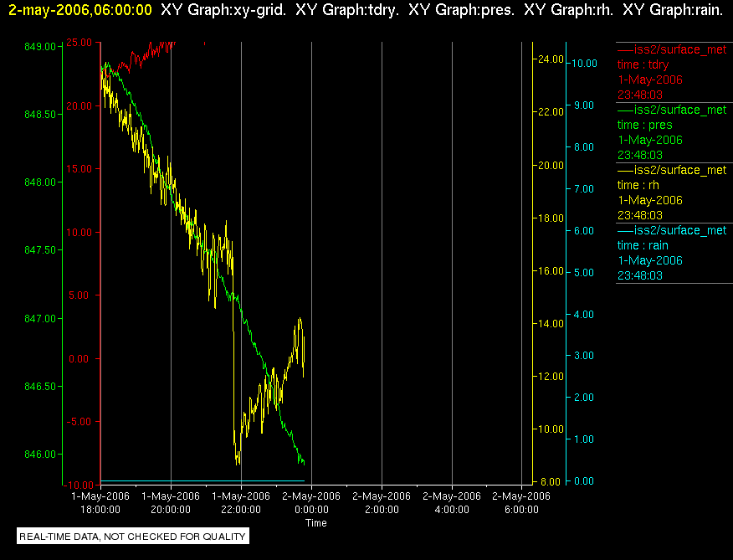The width and height of the screenshot is (733, 560).
Task: Click the 2-May-2006 4:00:00 time axis label
Action: pos(452,503)
